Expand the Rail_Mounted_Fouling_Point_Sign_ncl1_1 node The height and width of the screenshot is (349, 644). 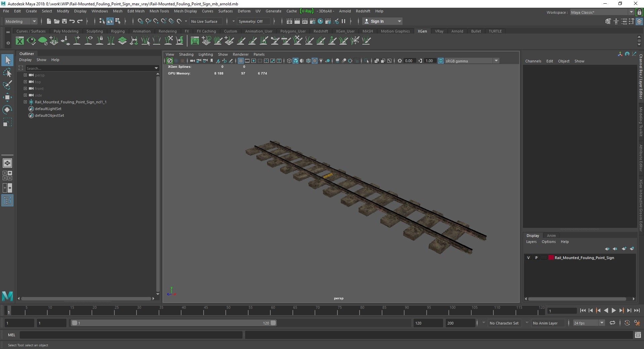[25, 102]
